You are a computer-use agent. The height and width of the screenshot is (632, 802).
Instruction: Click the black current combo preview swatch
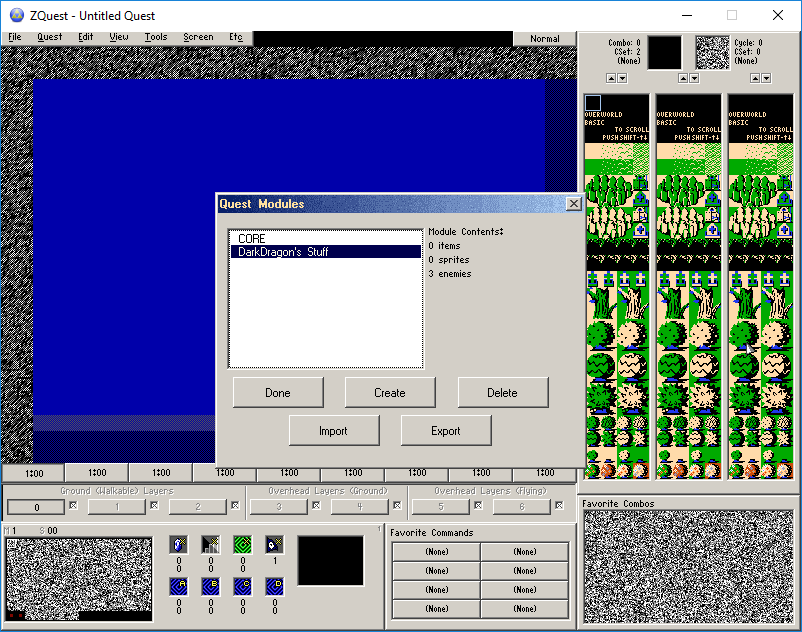coord(664,52)
